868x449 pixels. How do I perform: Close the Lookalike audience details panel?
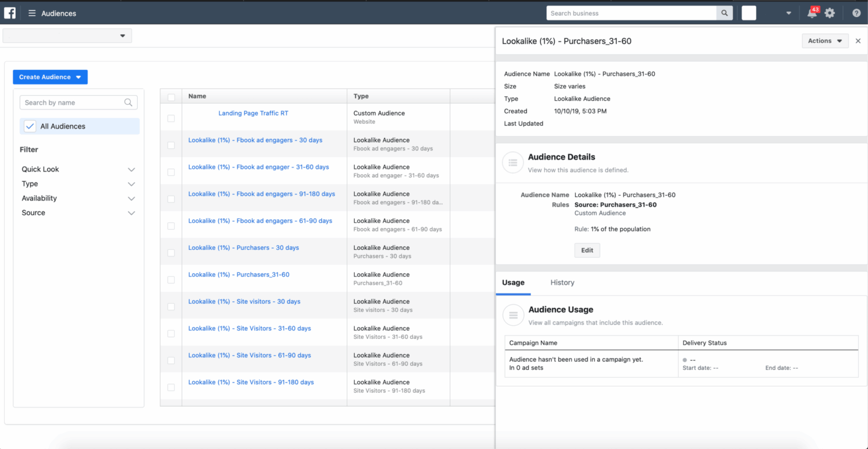point(858,41)
